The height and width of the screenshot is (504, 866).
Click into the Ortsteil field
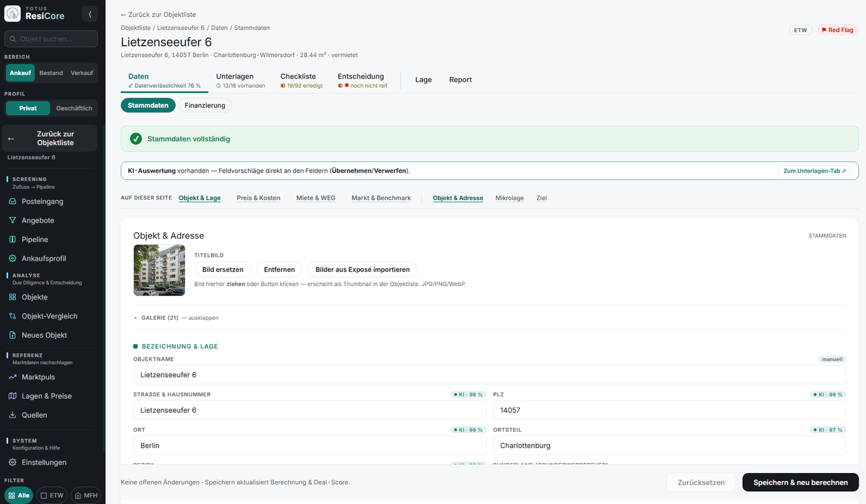pos(669,445)
